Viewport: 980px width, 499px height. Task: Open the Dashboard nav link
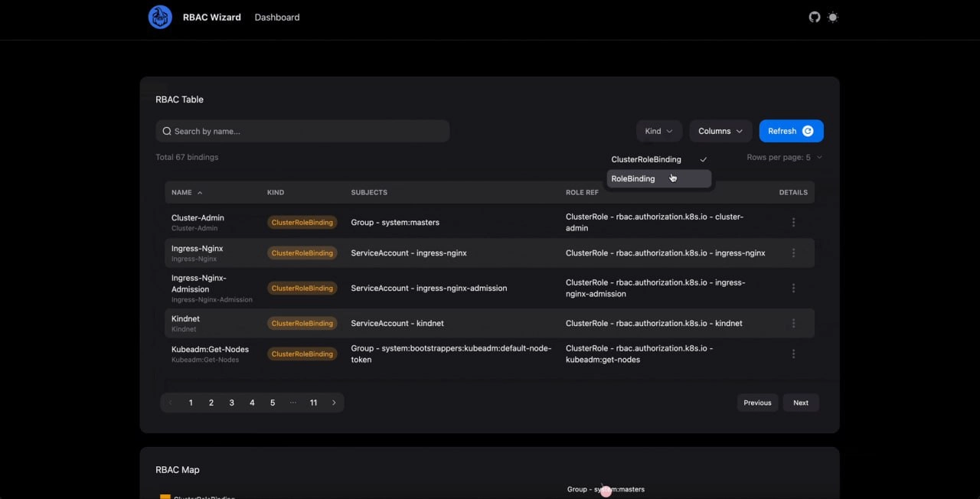(x=277, y=17)
